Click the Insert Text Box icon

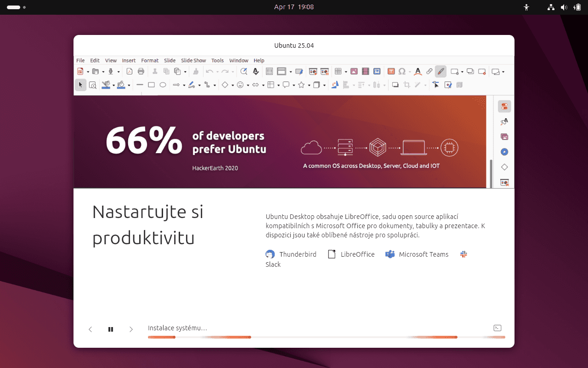(x=391, y=71)
